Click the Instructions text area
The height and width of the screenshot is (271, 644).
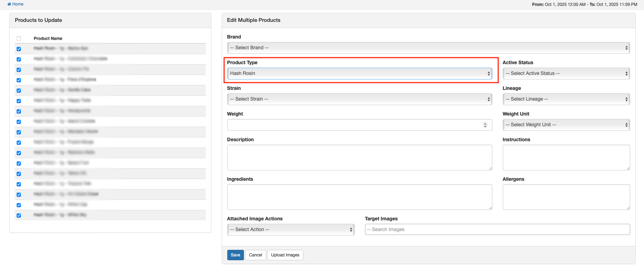pyautogui.click(x=566, y=158)
